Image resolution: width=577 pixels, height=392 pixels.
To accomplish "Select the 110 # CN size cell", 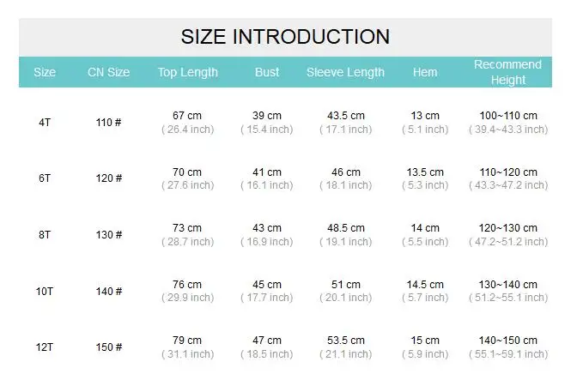I will [108, 123].
